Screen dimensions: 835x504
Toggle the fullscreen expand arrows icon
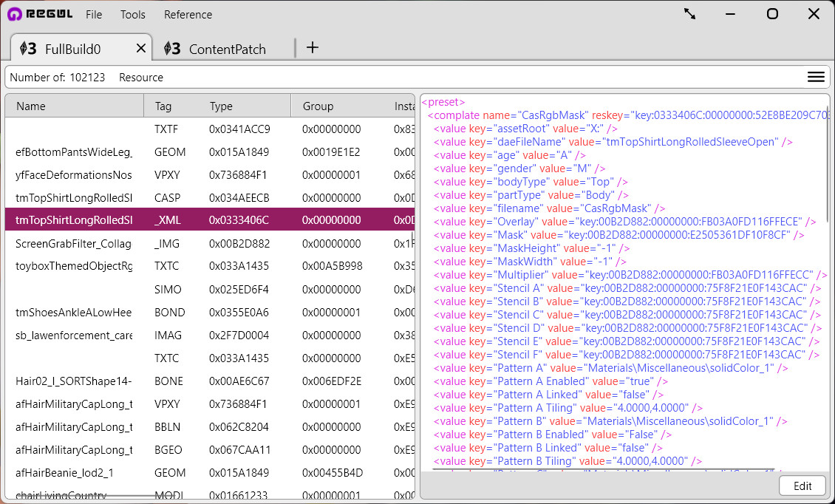coord(690,14)
